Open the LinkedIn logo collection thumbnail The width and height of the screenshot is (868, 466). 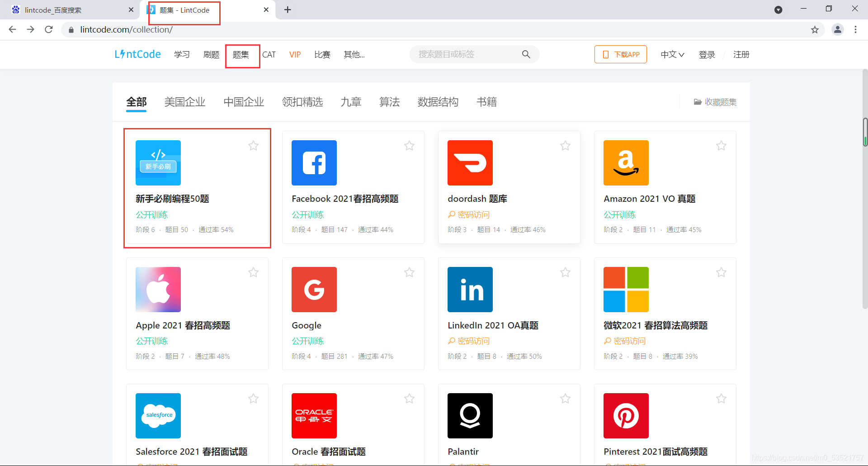(470, 290)
